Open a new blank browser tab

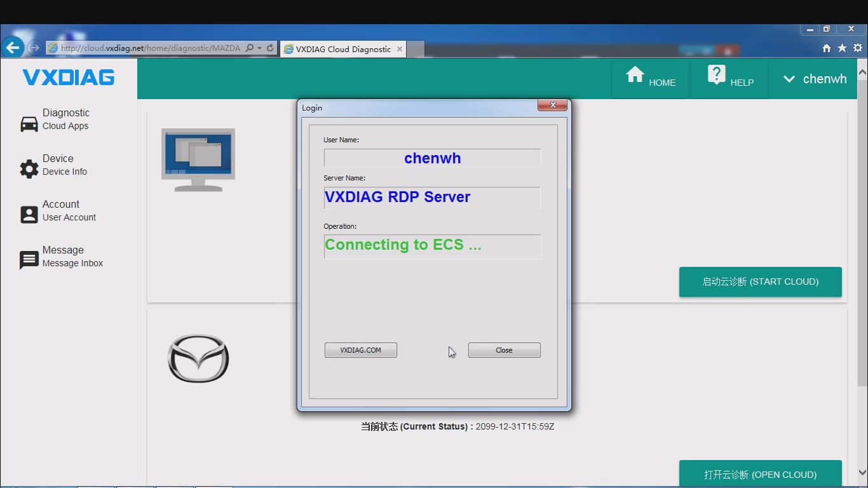(x=416, y=49)
